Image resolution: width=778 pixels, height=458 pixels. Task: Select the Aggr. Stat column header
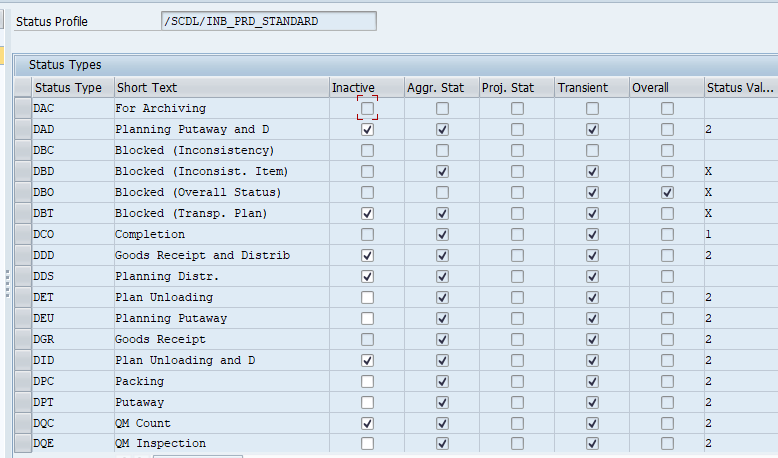pos(435,88)
